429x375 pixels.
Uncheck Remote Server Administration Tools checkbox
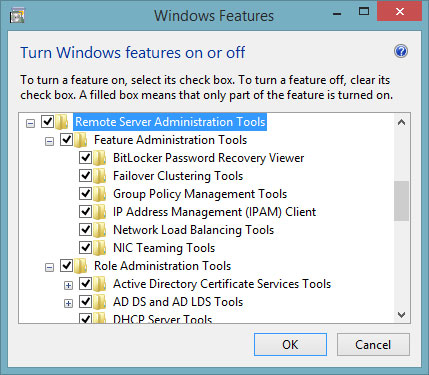click(x=47, y=121)
